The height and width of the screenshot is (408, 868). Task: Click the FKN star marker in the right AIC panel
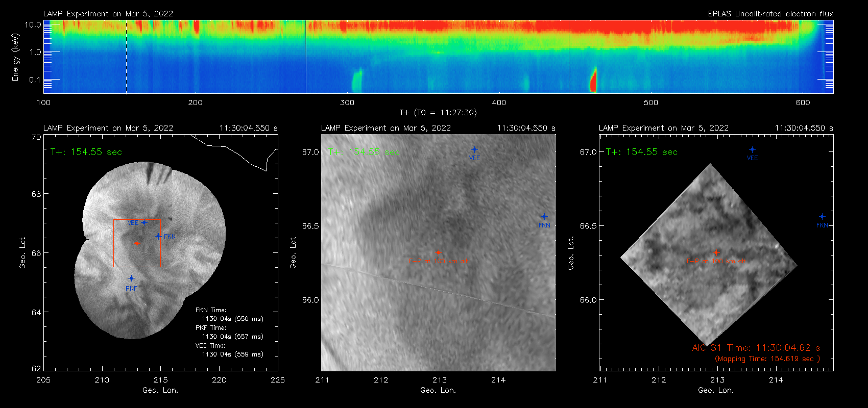pos(822,217)
